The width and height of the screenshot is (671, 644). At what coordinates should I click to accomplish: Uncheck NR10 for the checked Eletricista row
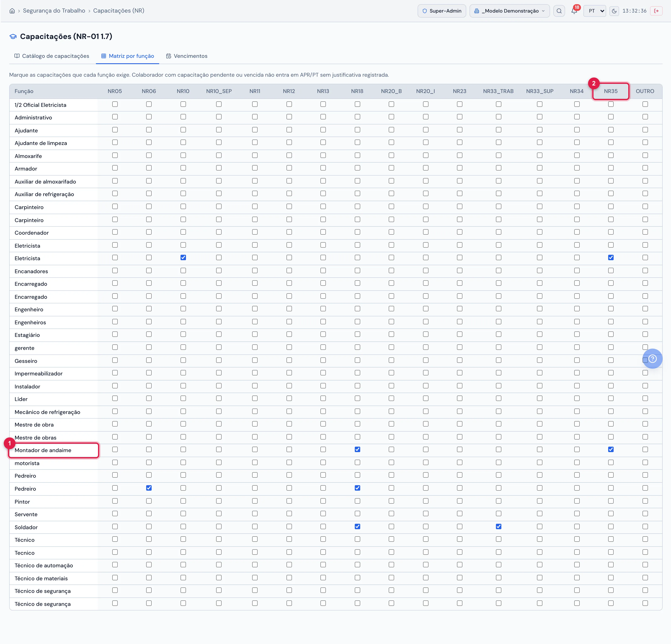coord(183,258)
